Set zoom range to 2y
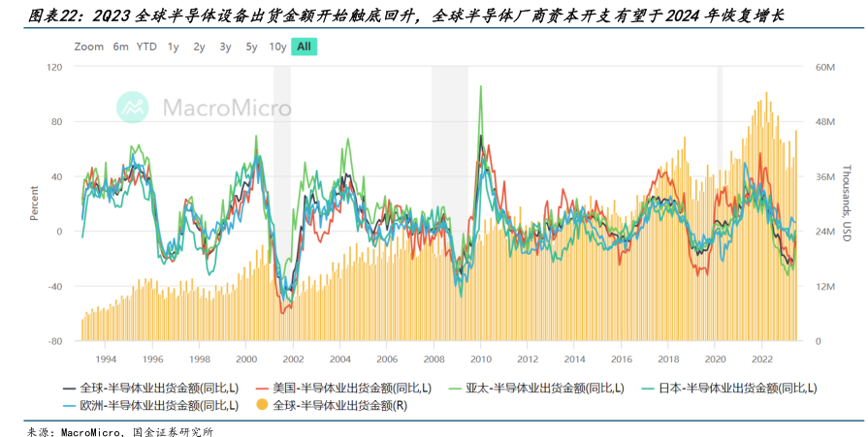 pyautogui.click(x=199, y=47)
